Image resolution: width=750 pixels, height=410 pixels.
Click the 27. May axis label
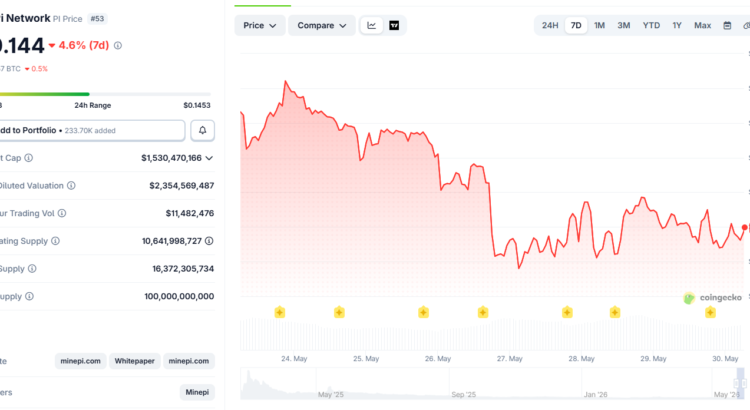coord(509,359)
